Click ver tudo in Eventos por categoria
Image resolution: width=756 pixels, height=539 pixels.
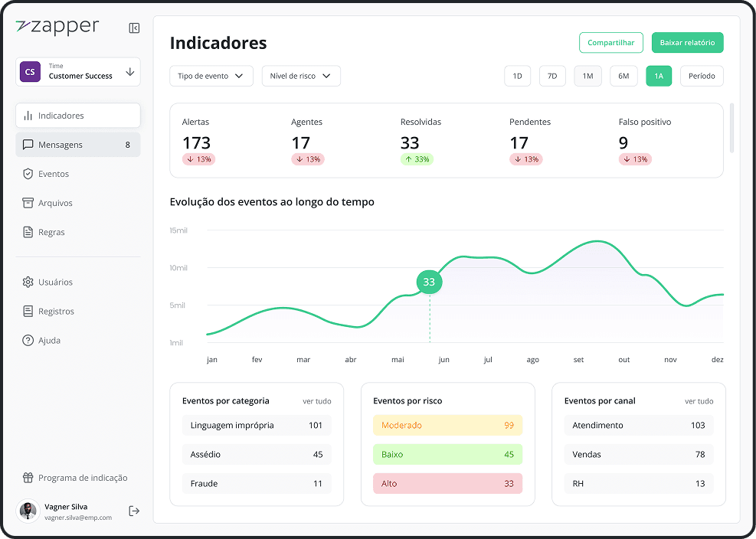pyautogui.click(x=317, y=401)
